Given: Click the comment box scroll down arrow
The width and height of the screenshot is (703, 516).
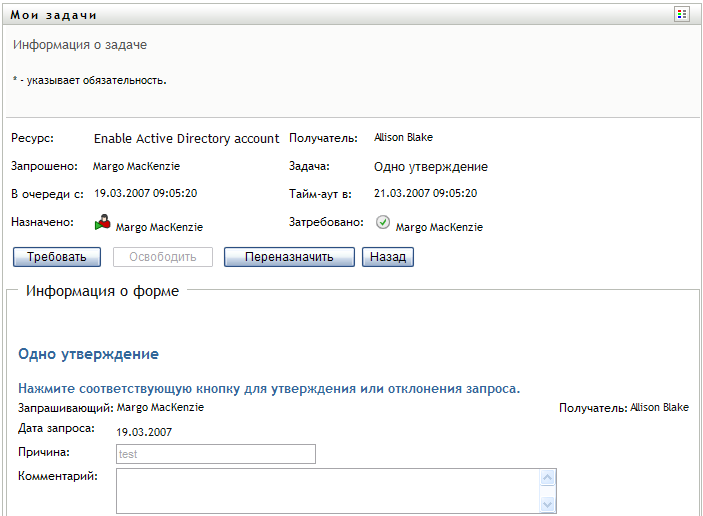Looking at the screenshot, I should (x=547, y=505).
